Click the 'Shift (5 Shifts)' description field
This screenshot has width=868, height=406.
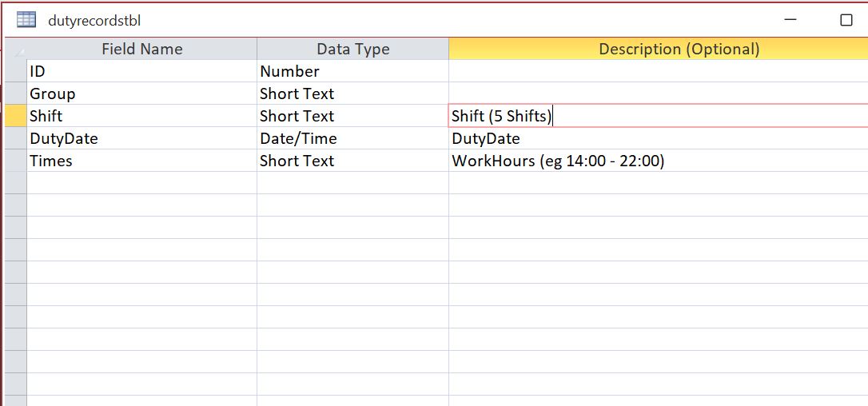click(x=659, y=116)
